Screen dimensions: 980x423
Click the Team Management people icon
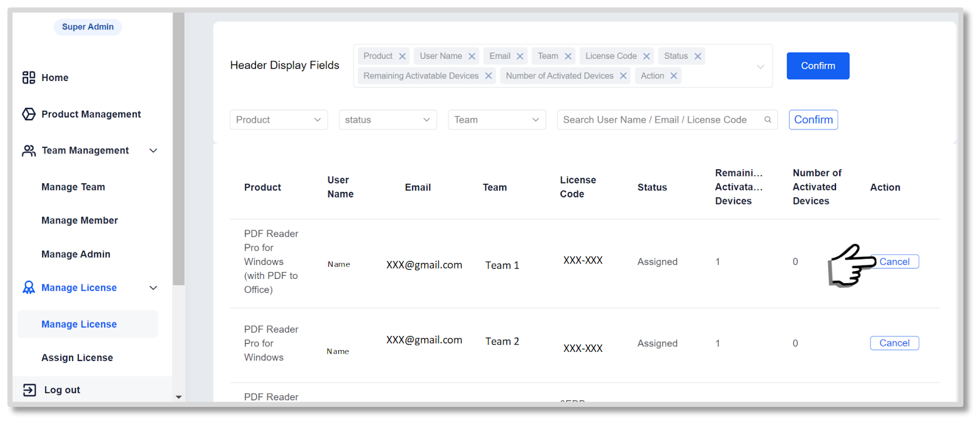tap(29, 150)
